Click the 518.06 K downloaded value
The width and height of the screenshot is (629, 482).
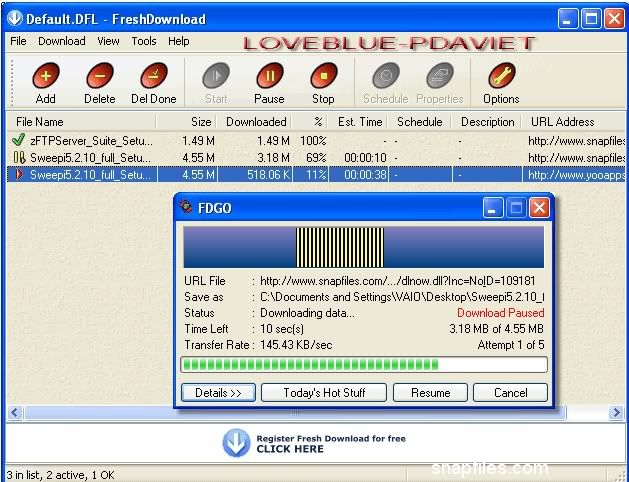tap(268, 175)
